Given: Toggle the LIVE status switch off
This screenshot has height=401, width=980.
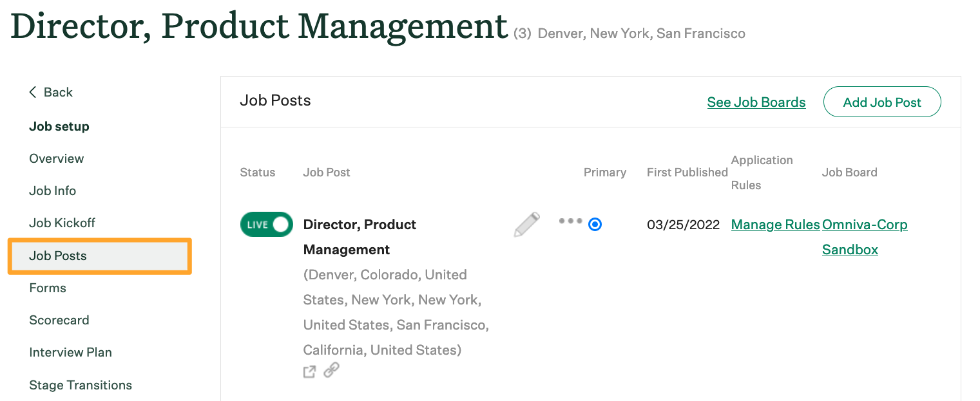Looking at the screenshot, I should pos(266,224).
